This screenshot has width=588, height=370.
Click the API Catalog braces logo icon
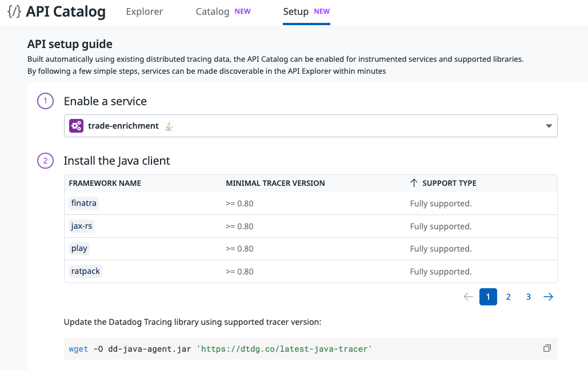click(14, 12)
